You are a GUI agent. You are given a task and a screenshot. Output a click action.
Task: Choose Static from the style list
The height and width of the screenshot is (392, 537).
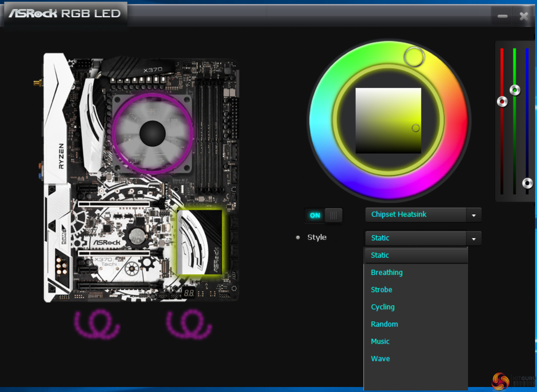tap(416, 255)
